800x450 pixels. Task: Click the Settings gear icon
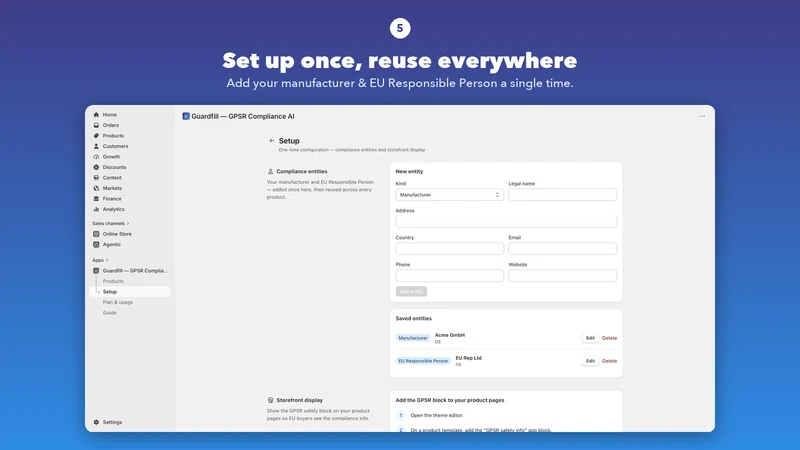point(96,422)
